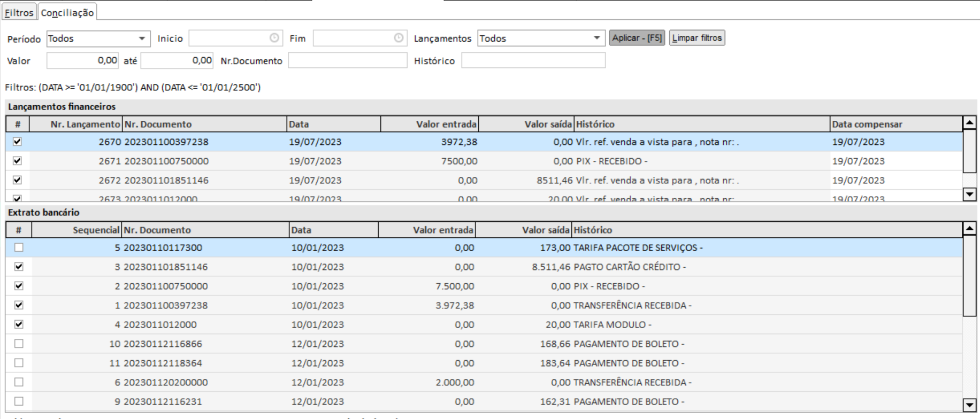Click Extrato bancário Valor saída header
Image resolution: width=980 pixels, height=419 pixels.
[x=523, y=230]
